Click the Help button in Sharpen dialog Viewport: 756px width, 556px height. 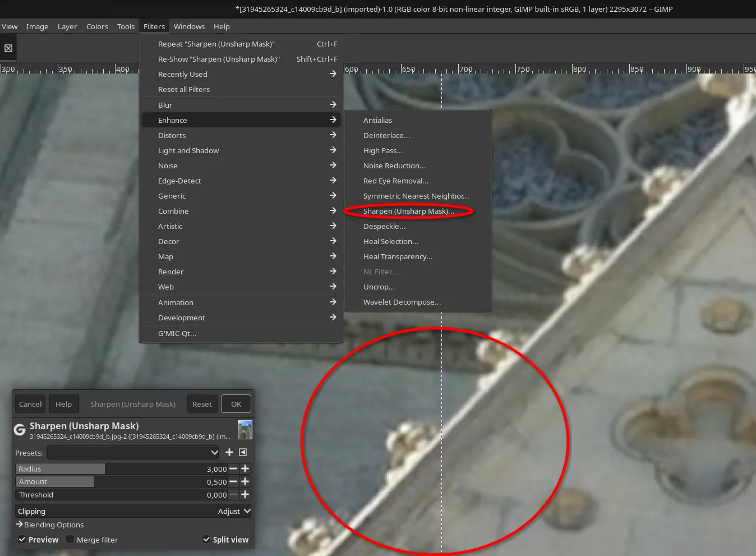63,404
